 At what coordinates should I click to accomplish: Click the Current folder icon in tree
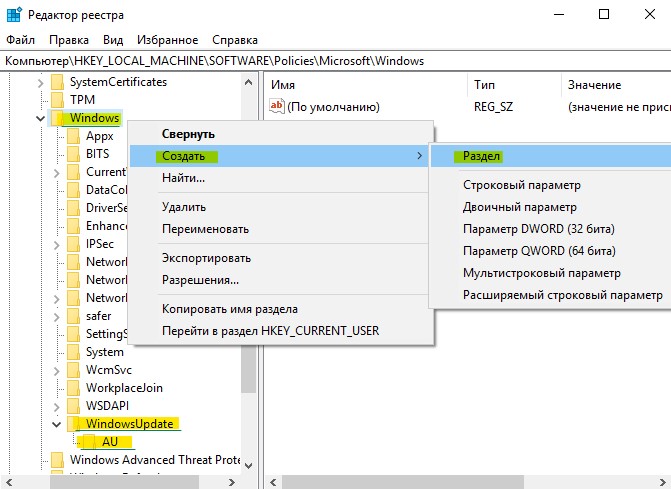[x=73, y=172]
